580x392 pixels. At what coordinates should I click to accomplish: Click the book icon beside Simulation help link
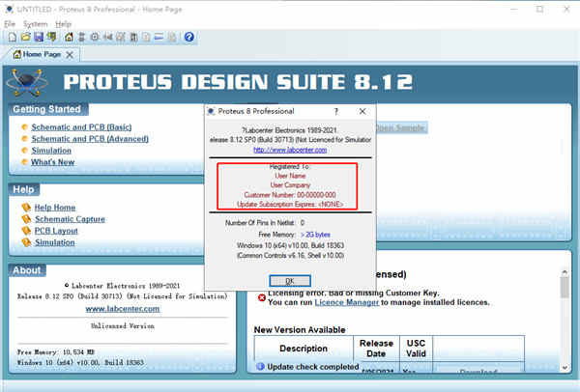[26, 242]
